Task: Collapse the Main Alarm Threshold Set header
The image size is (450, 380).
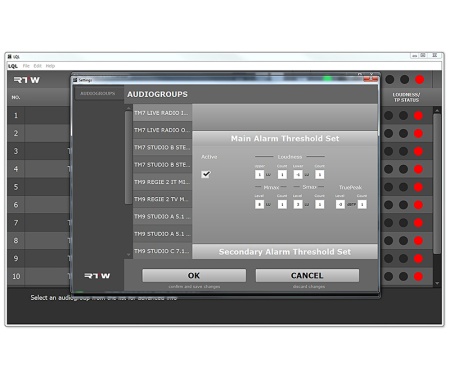Action: 285,138
